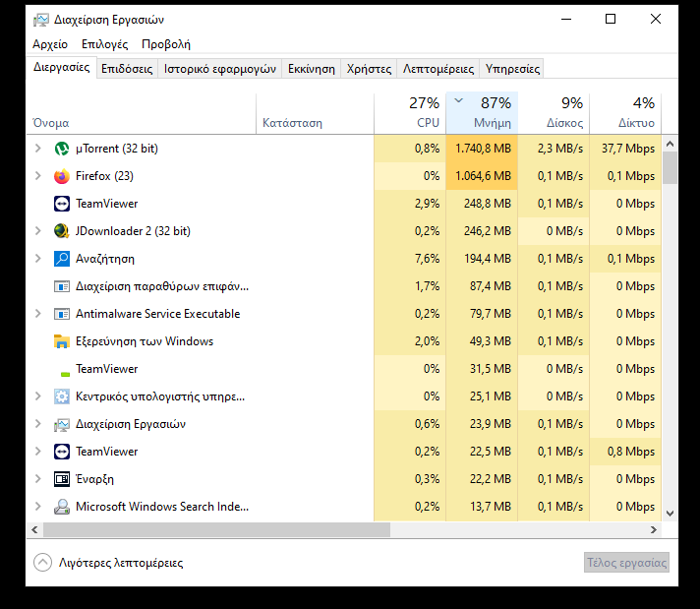Expand the TeamViewer 22,5 MB row
Viewport: 700px width, 609px height.
[x=38, y=452]
